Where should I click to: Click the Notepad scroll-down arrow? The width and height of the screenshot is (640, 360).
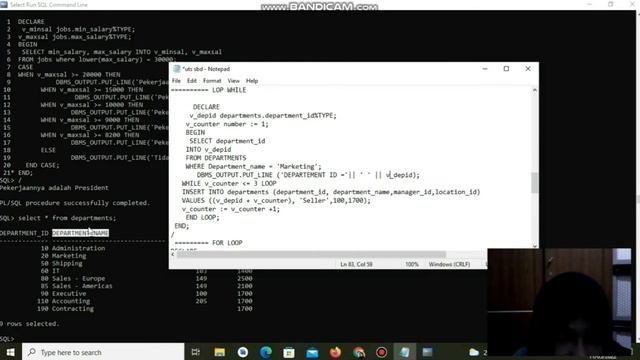point(534,246)
